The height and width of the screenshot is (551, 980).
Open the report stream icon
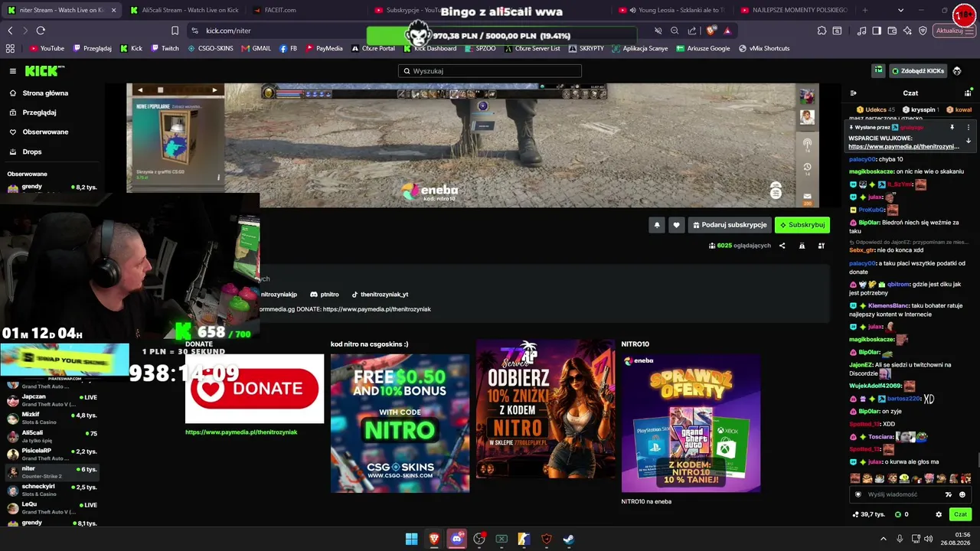tap(802, 246)
